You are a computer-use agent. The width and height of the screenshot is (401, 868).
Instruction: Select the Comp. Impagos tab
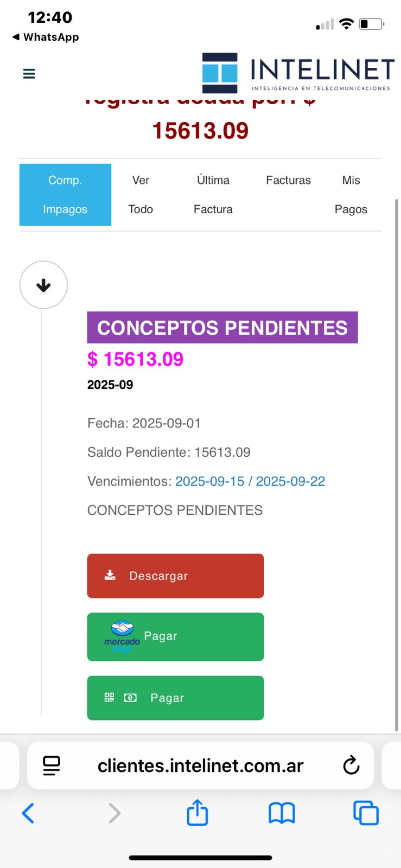point(65,195)
